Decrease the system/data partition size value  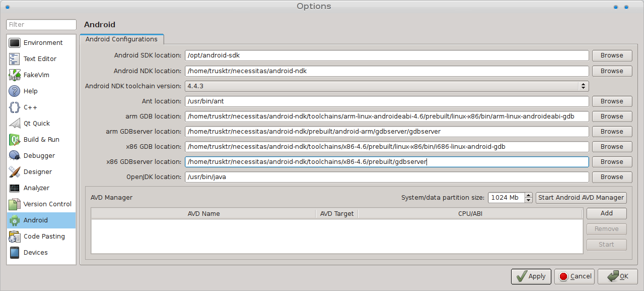pos(528,200)
